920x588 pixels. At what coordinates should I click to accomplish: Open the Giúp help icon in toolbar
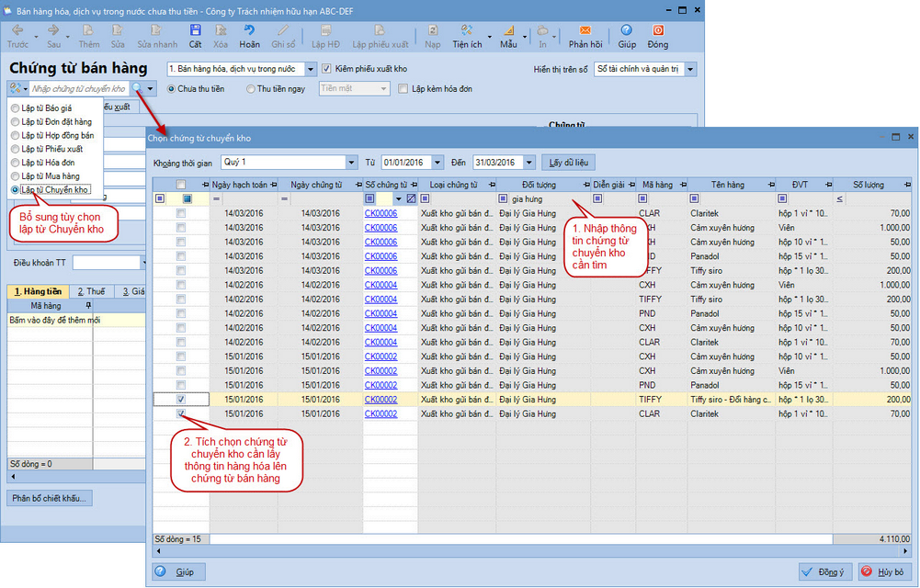(627, 30)
